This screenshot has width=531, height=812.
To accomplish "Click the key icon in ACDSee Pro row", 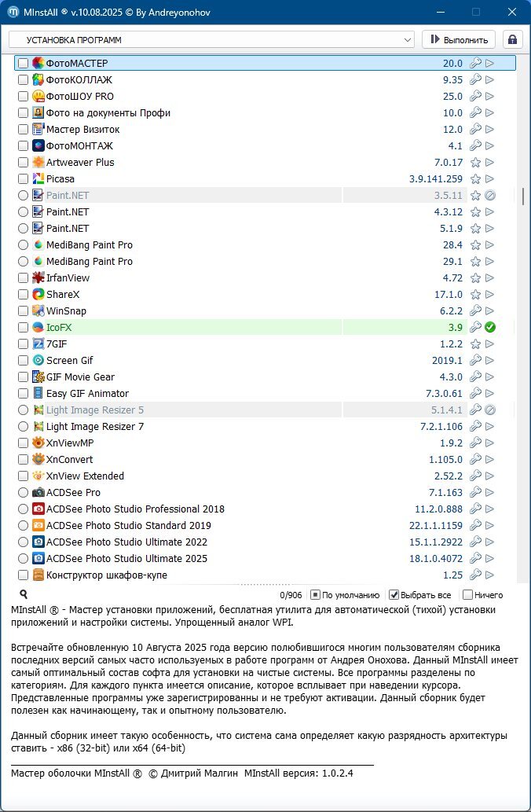I will pyautogui.click(x=475, y=493).
